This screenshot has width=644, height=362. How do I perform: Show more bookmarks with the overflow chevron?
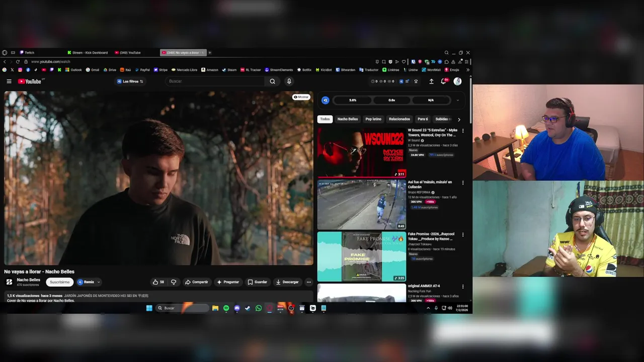coord(468,70)
